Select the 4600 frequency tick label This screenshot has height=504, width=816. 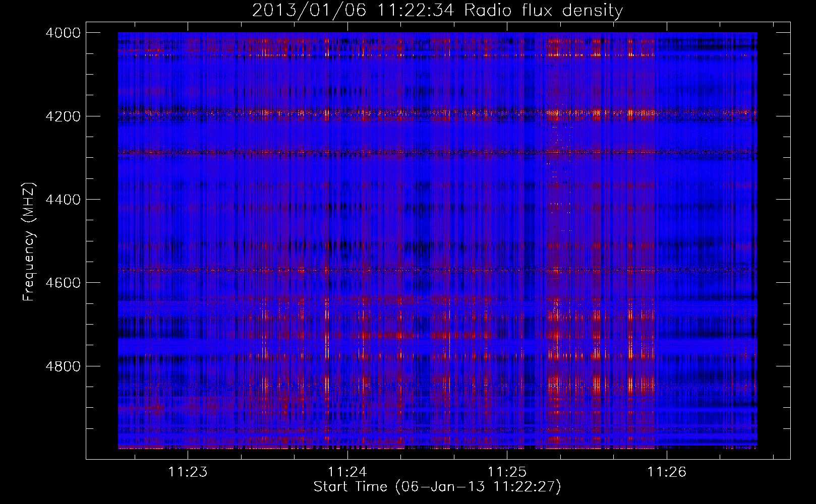[x=63, y=283]
